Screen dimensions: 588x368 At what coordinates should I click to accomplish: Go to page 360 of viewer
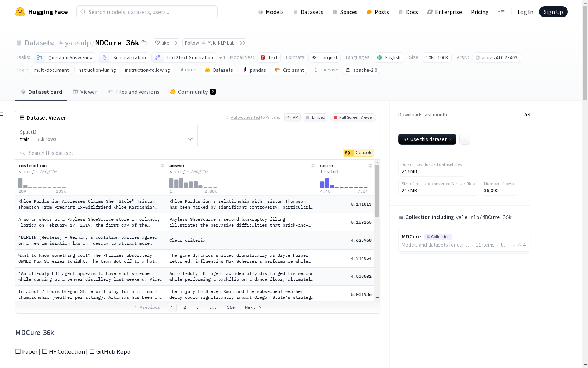231,307
